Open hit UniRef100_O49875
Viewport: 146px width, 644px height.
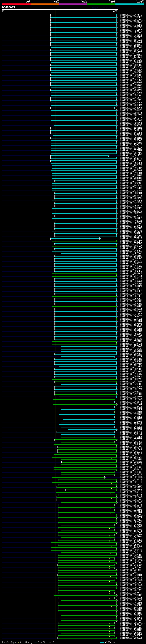click(x=131, y=15)
